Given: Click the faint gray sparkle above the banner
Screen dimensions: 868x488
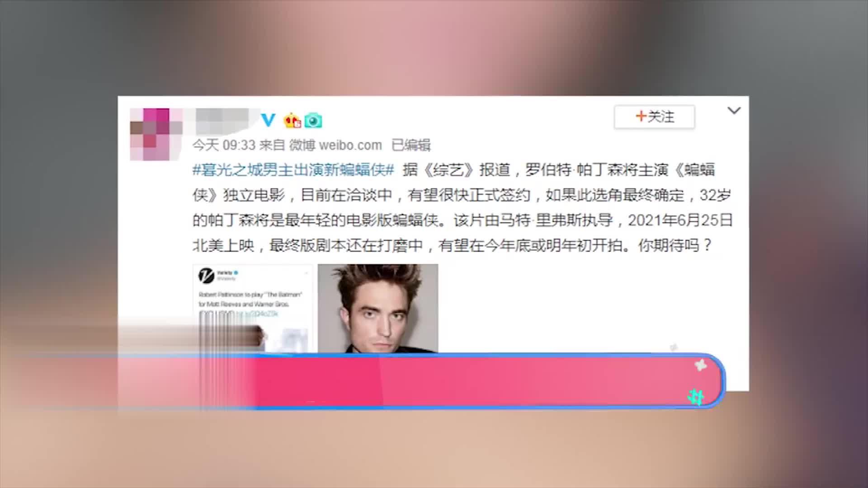Looking at the screenshot, I should pos(674,347).
